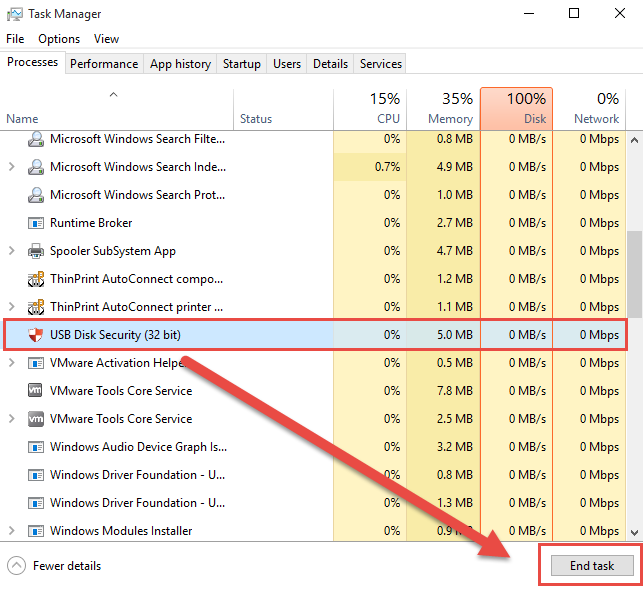The image size is (643, 590).
Task: Click the 0.7% CPU value cell
Action: [370, 167]
